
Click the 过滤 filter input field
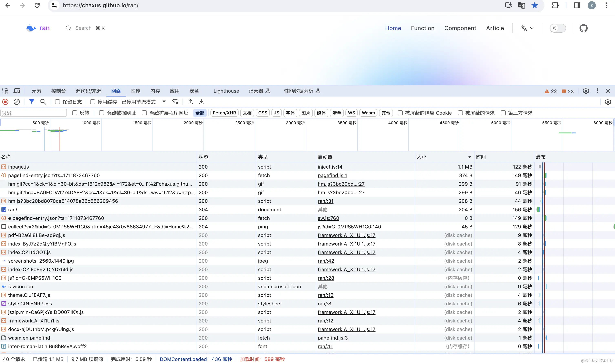tap(34, 113)
